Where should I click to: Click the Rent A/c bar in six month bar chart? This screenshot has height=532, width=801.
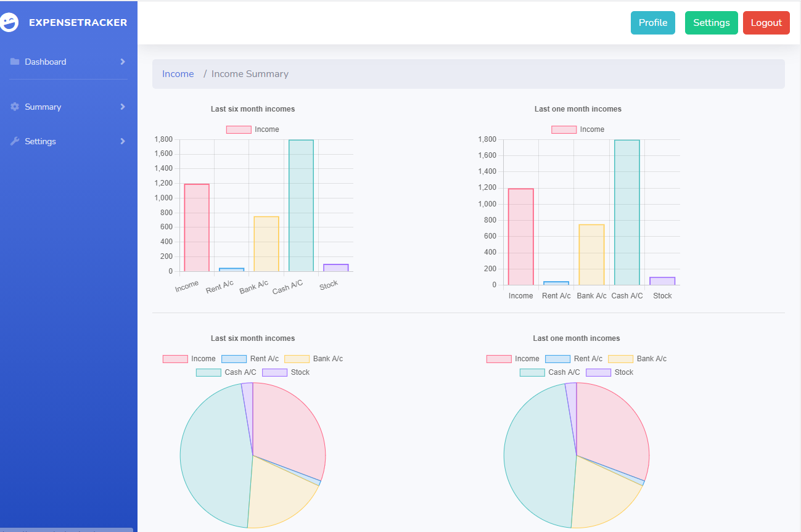tap(231, 269)
